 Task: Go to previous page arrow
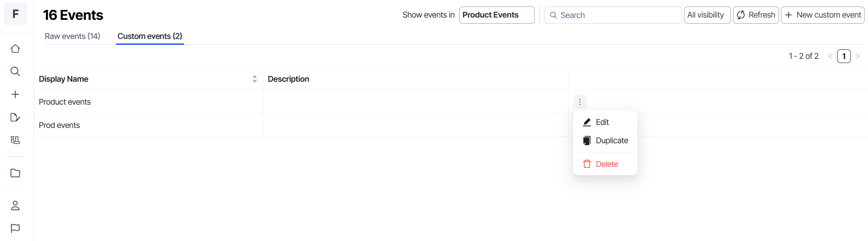pos(830,56)
